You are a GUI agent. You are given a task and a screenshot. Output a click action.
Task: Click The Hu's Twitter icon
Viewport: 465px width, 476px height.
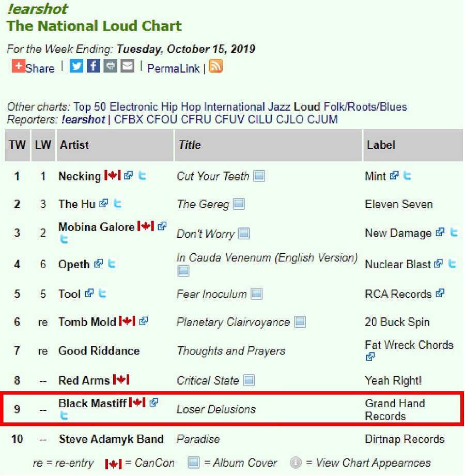118,204
